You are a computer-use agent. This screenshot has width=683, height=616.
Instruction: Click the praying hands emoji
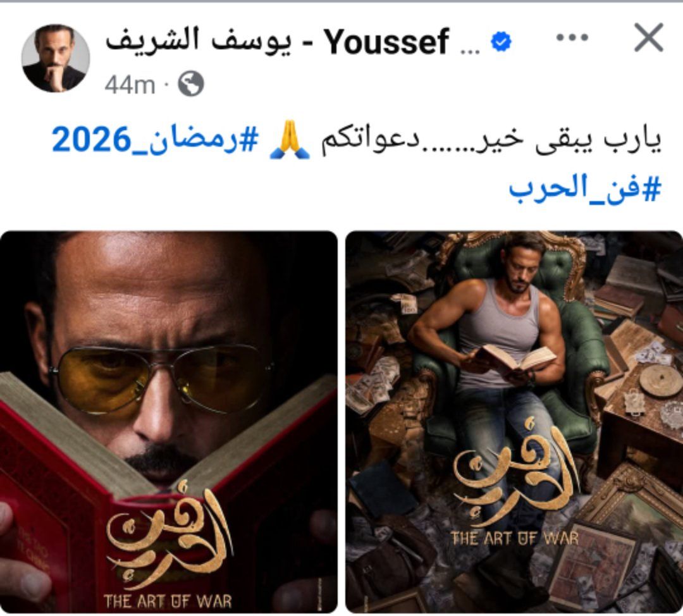point(290,140)
